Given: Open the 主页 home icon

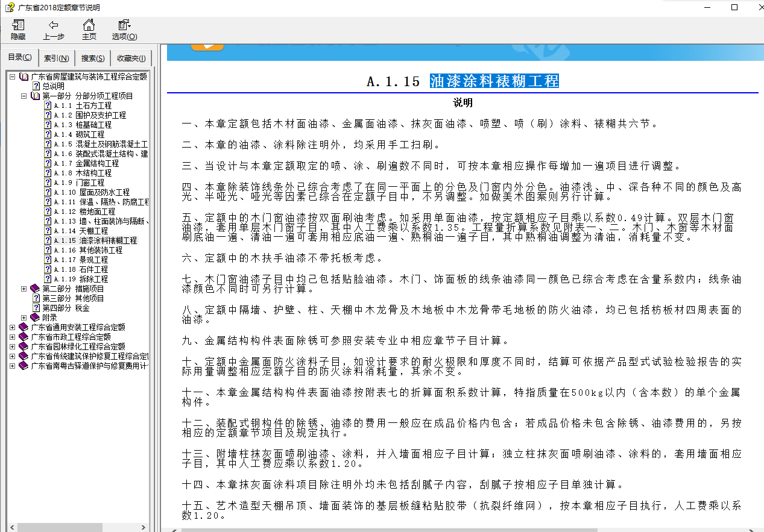Looking at the screenshot, I should pos(89,25).
